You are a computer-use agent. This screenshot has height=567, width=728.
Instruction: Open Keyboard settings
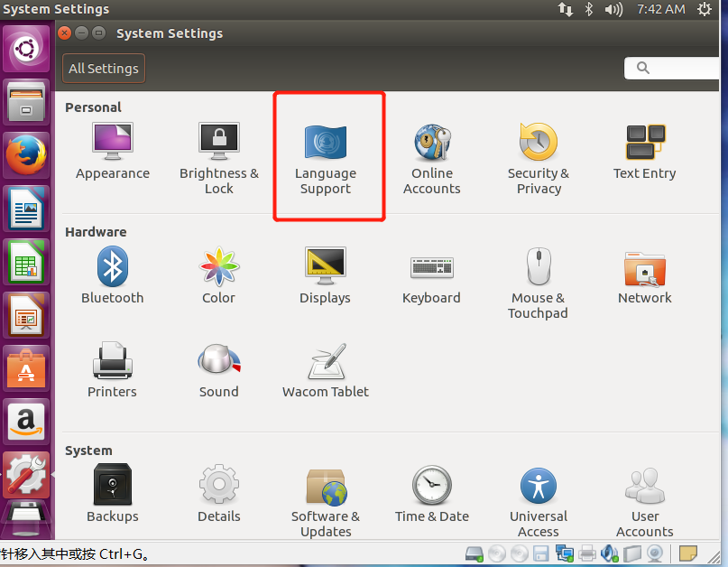[432, 279]
